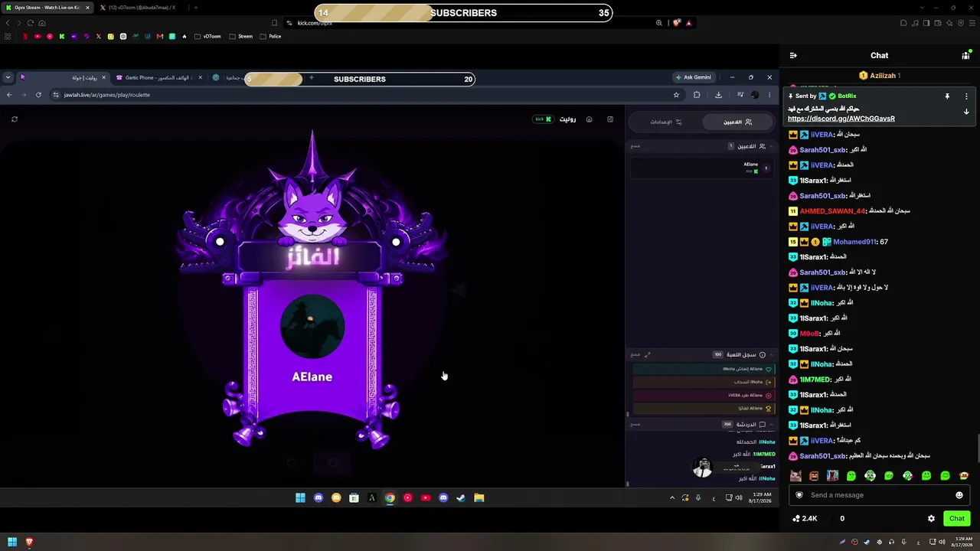Screen dimensions: 980x551
Task: Open the tab search dropdown in inner browser
Action: (x=8, y=77)
